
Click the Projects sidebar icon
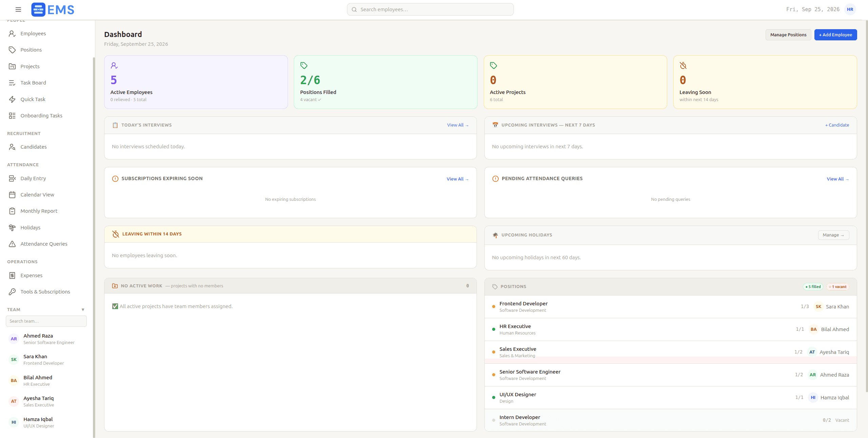click(12, 66)
